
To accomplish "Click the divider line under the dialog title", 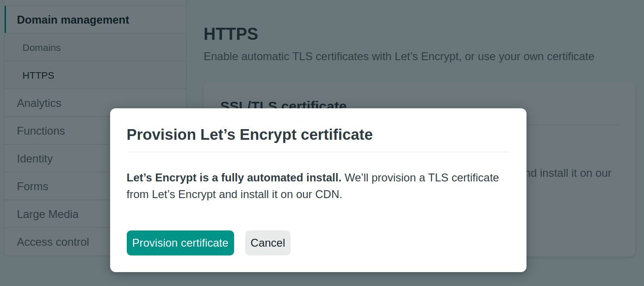I will pos(318,152).
